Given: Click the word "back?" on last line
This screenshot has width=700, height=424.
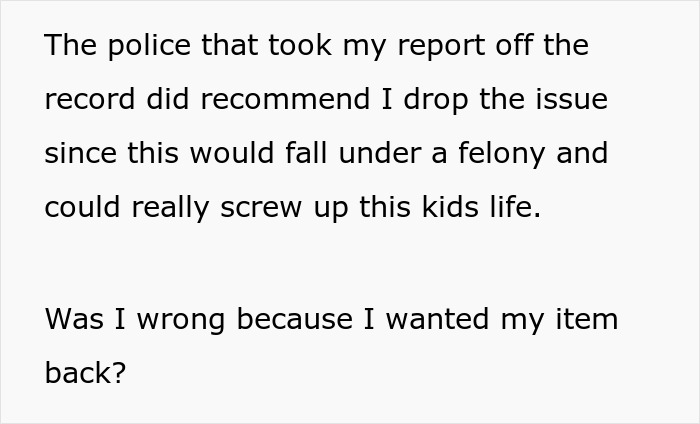Looking at the screenshot, I should tap(86, 373).
